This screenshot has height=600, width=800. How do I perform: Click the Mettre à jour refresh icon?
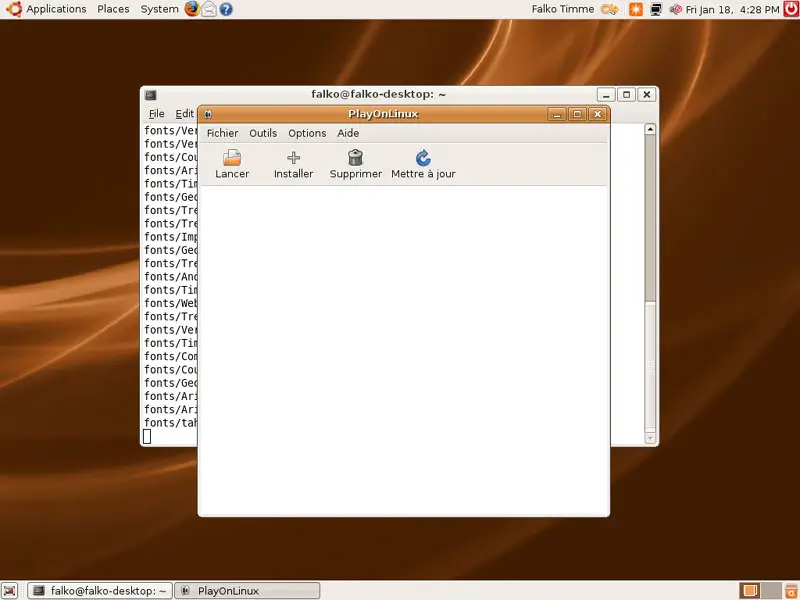click(x=423, y=158)
